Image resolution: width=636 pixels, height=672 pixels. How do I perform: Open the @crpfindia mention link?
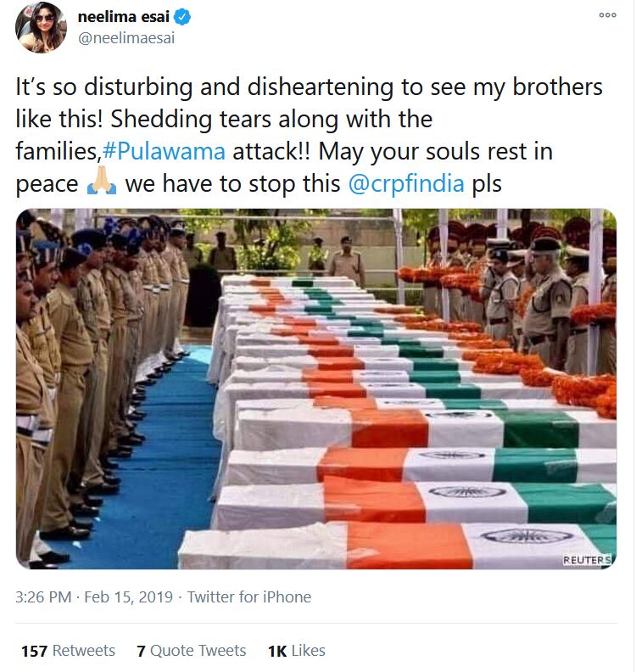pyautogui.click(x=406, y=183)
